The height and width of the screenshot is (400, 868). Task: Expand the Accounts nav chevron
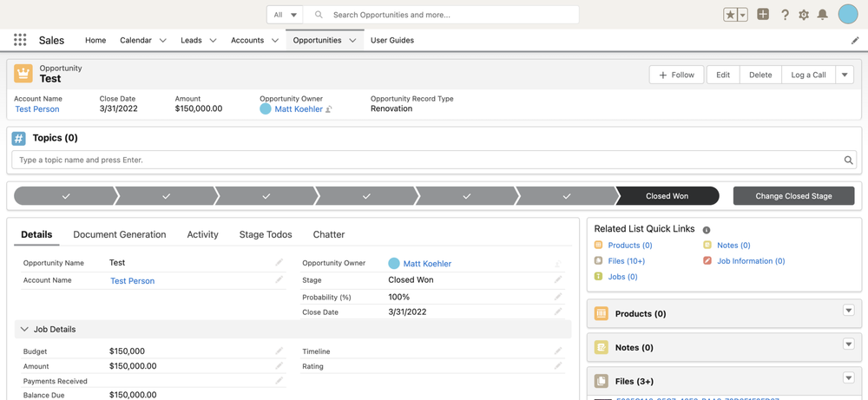pyautogui.click(x=274, y=41)
